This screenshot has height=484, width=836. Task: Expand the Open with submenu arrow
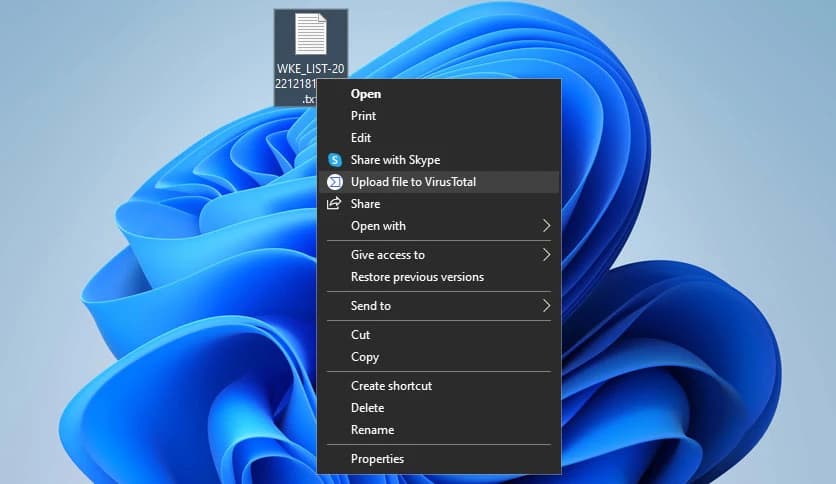point(546,226)
